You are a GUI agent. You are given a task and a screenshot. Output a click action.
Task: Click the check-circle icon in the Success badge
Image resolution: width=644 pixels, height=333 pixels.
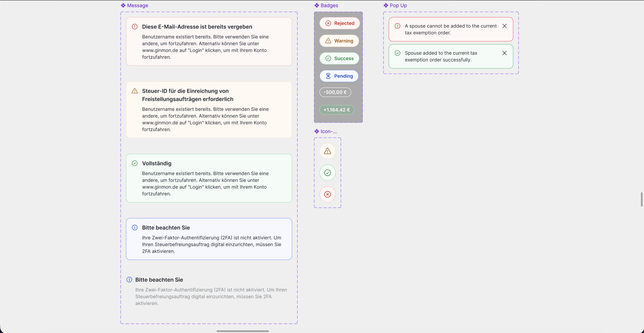tap(328, 58)
